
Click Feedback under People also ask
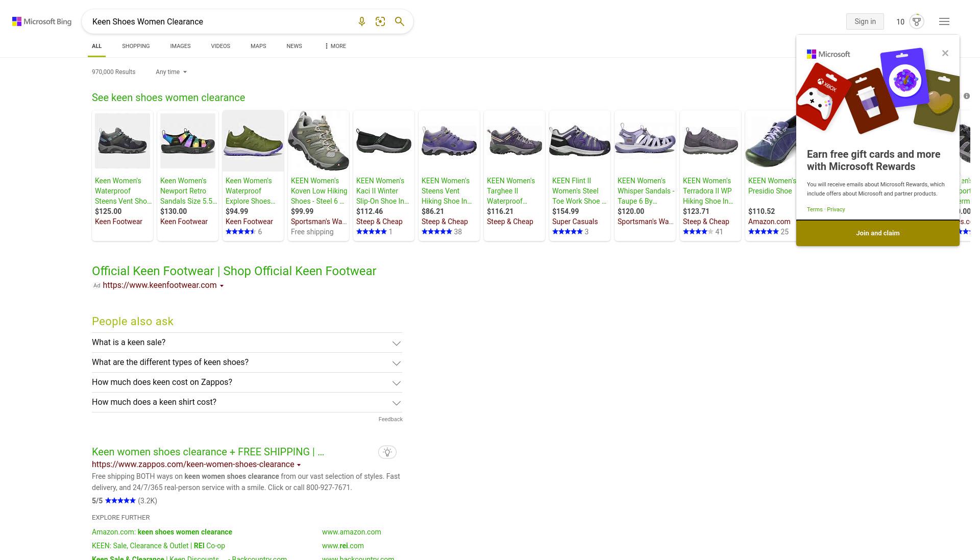click(x=390, y=419)
